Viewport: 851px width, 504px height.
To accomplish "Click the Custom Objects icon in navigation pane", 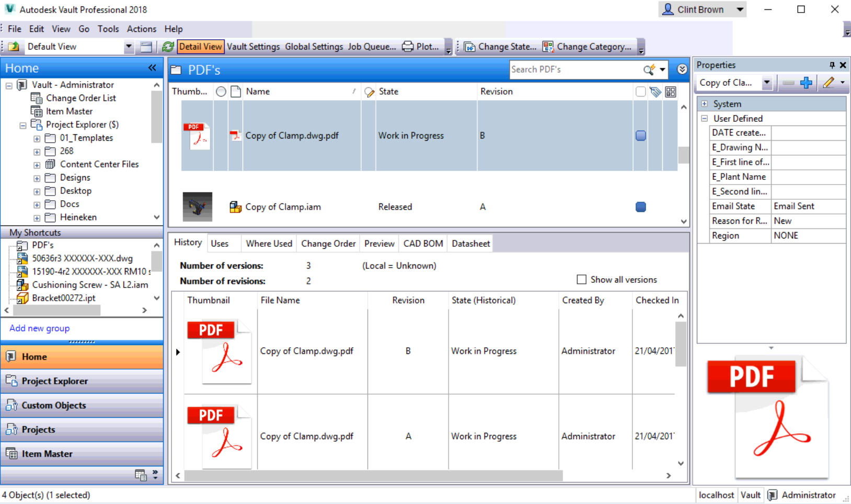I will [x=11, y=405].
